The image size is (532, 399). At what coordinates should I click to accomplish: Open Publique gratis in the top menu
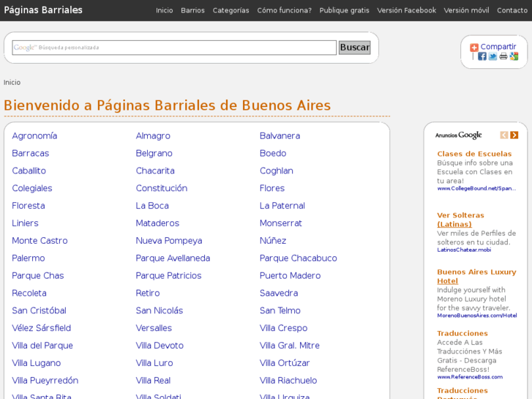344,10
